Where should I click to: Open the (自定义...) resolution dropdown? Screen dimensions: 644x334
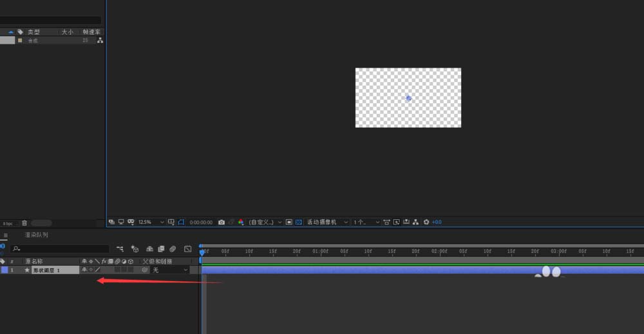tap(265, 222)
